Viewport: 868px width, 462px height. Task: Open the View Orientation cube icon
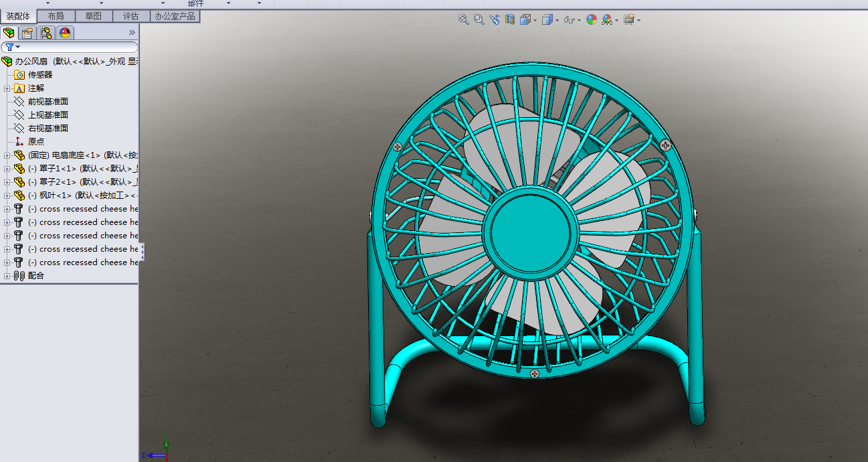pyautogui.click(x=525, y=20)
